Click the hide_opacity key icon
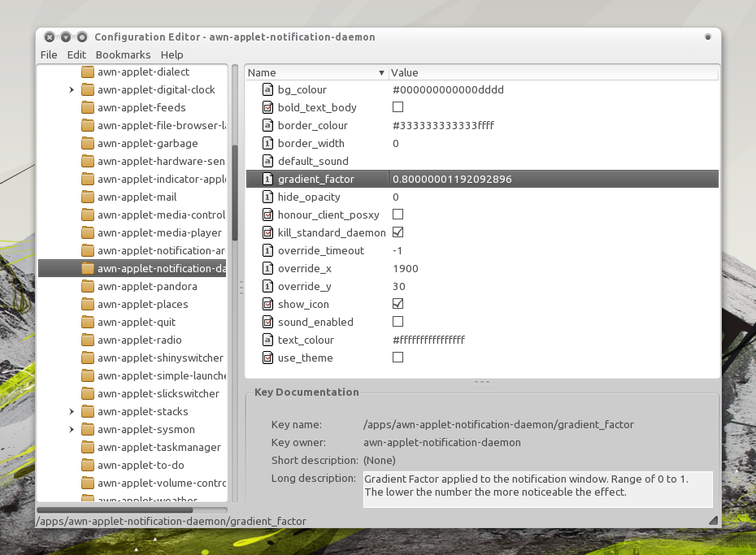The height and width of the screenshot is (555, 756). (x=267, y=197)
